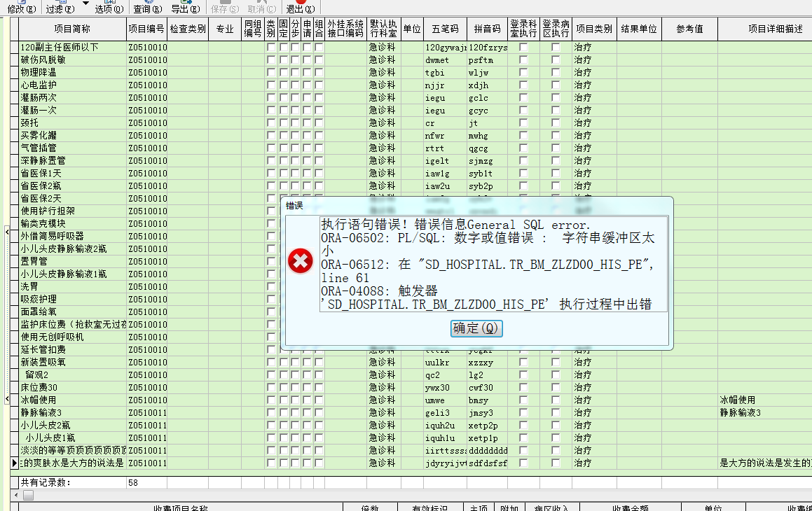This screenshot has height=511, width=812.
Task: Click the 项目类别 column header
Action: (595, 29)
